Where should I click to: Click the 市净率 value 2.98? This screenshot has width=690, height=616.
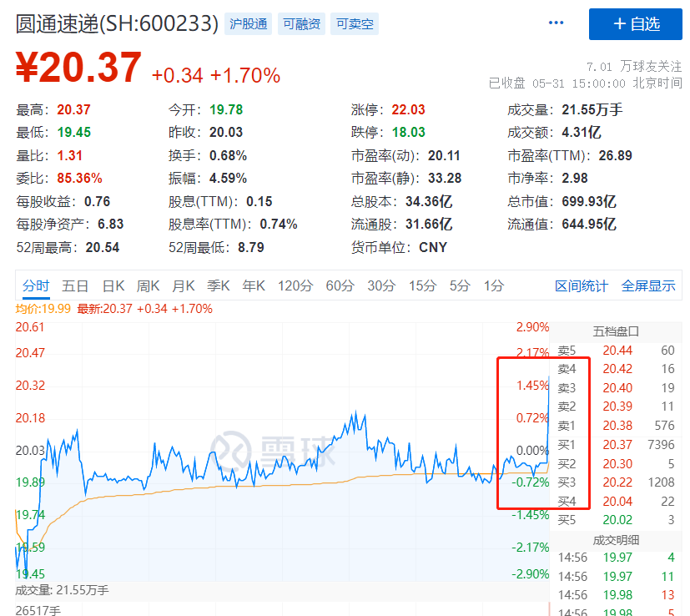(575, 179)
